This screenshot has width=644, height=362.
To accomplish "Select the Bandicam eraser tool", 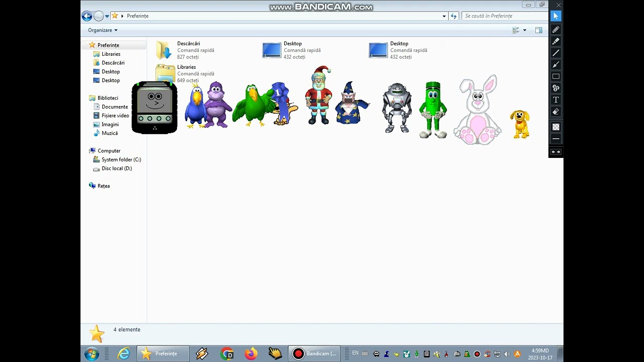I will tap(555, 112).
